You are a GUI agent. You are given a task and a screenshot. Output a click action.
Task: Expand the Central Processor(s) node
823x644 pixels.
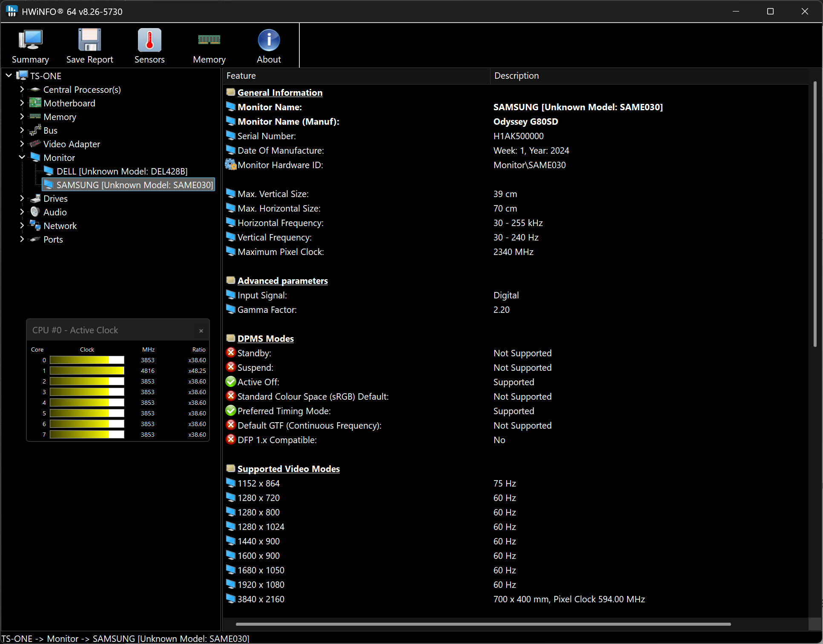pyautogui.click(x=22, y=89)
